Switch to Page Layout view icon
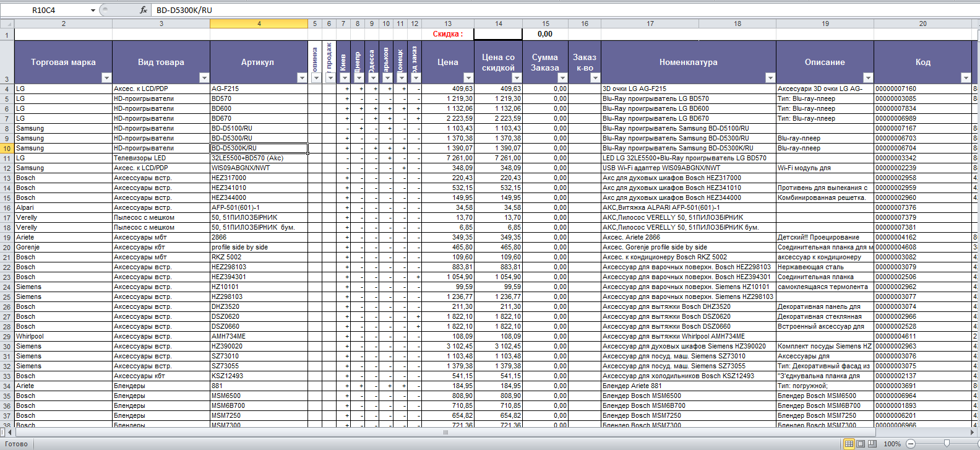 click(861, 444)
